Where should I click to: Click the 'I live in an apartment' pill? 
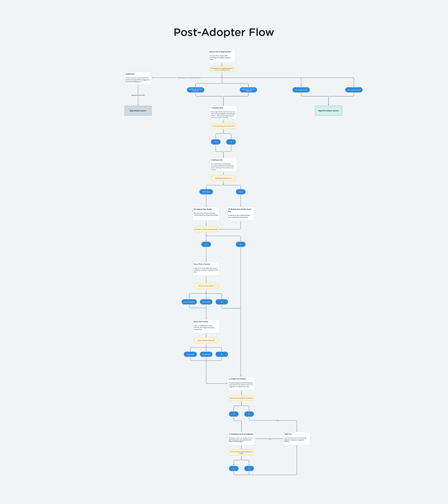pos(189,302)
